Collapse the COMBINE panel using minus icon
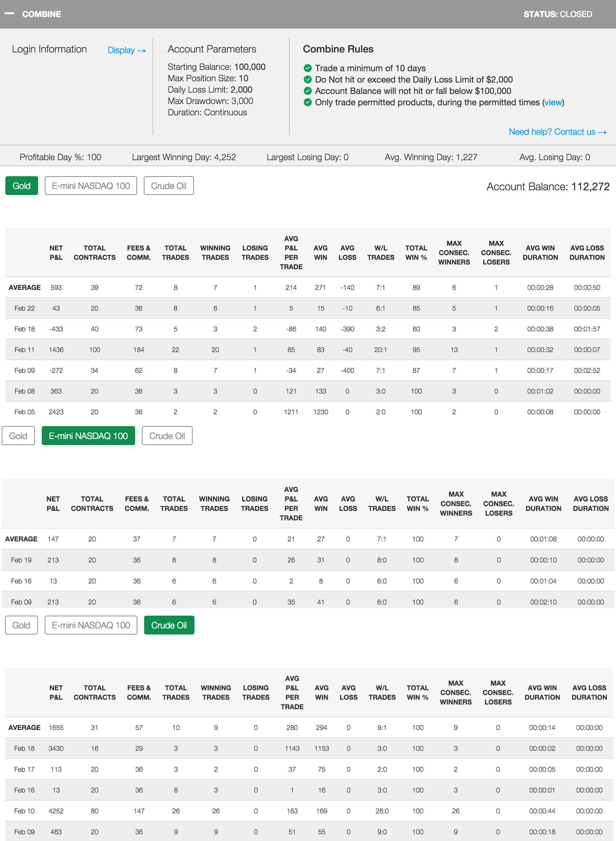The image size is (616, 841). (9, 14)
